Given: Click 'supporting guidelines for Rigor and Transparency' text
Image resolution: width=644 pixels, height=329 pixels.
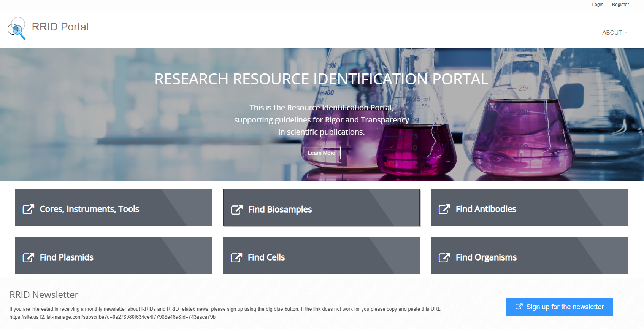Looking at the screenshot, I should [x=322, y=120].
